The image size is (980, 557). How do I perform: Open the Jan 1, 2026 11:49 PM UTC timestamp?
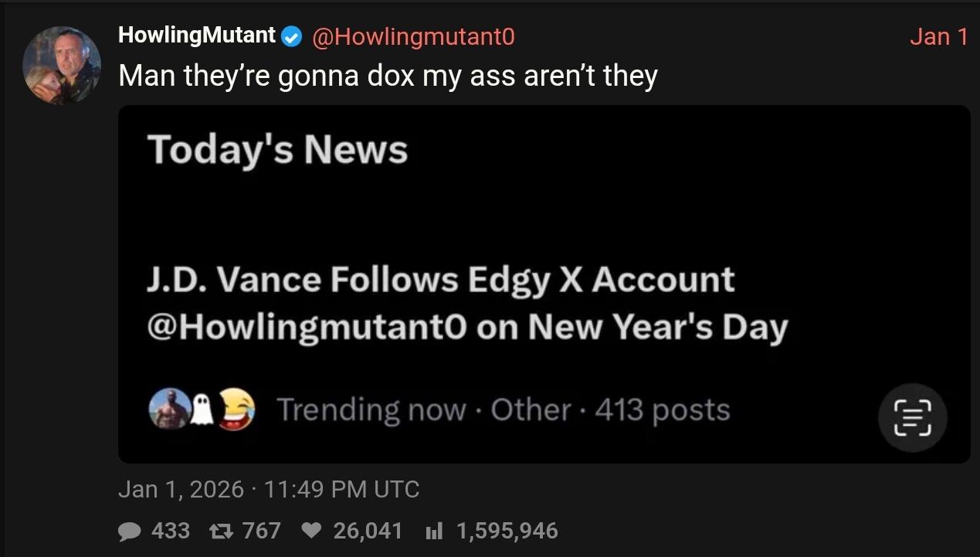pos(268,489)
